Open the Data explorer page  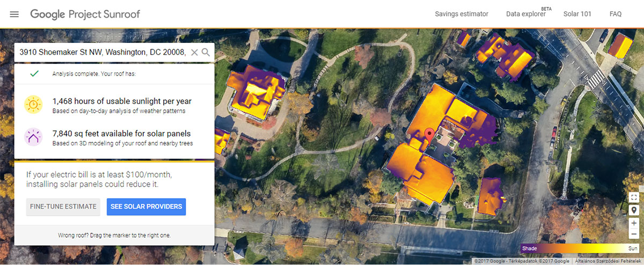click(525, 14)
